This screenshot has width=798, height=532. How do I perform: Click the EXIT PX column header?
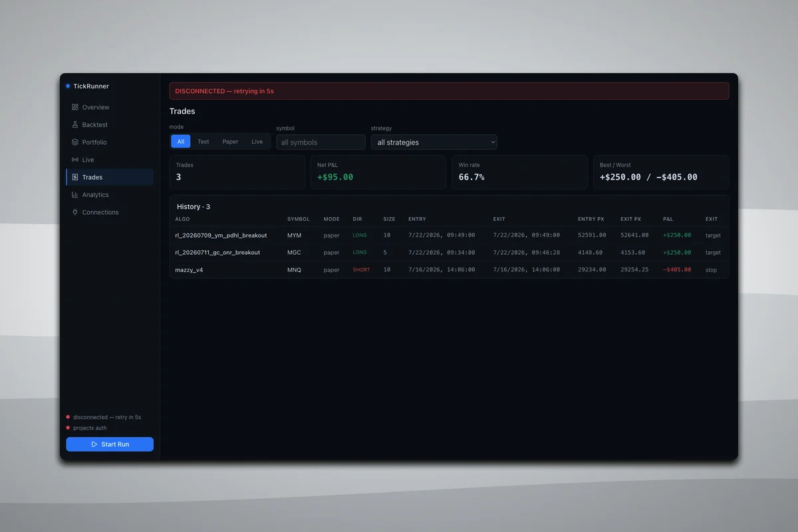(x=631, y=219)
